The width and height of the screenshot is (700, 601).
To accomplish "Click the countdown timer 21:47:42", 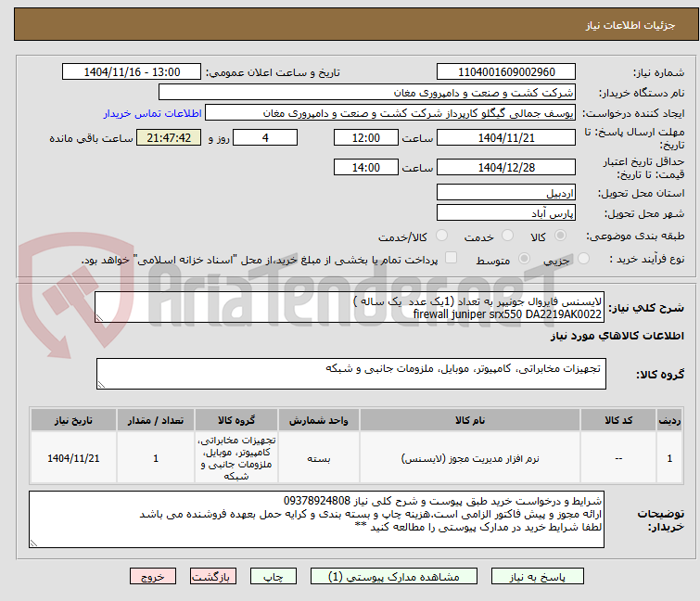I will click(x=169, y=137).
